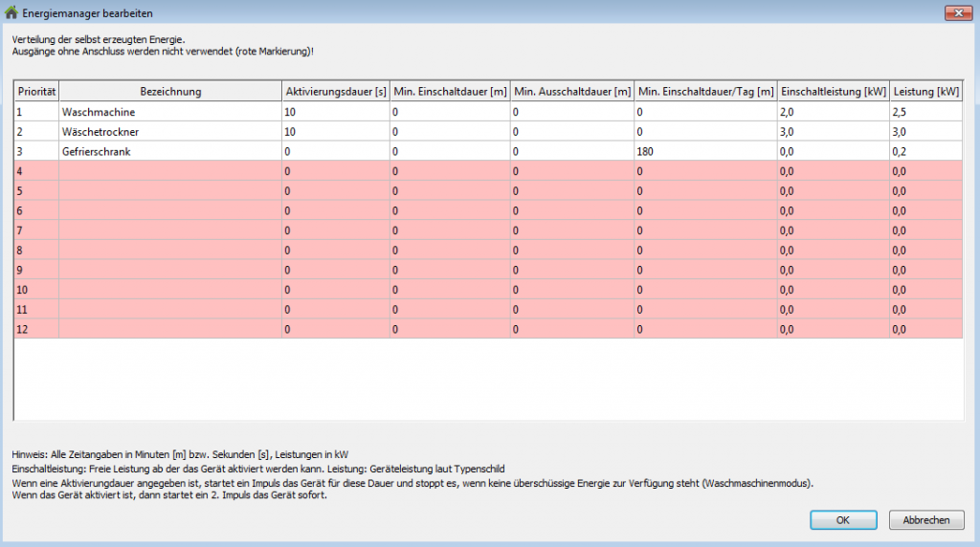Close the Energiemanager dialog window
This screenshot has width=980, height=547.
point(958,12)
